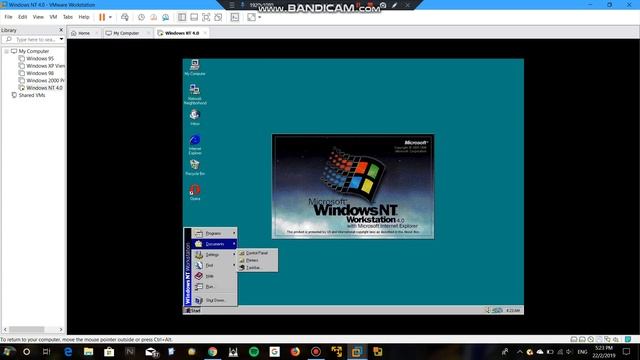Open the Snapshot Manager icon
Image resolution: width=640 pixels, height=360 pixels.
pos(165,17)
